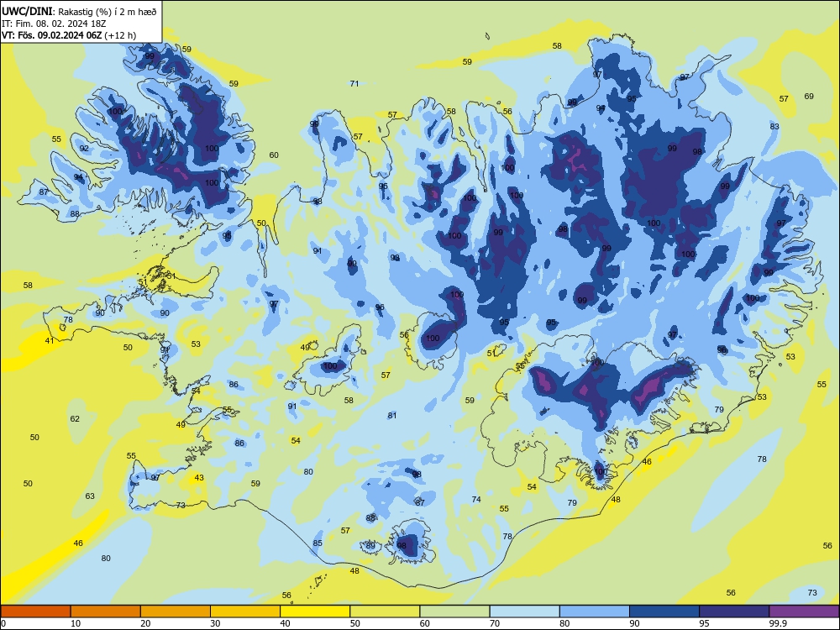Click the bright yellow 40–50 legend swatch
Screen dimensions: 840x630
[315, 612]
